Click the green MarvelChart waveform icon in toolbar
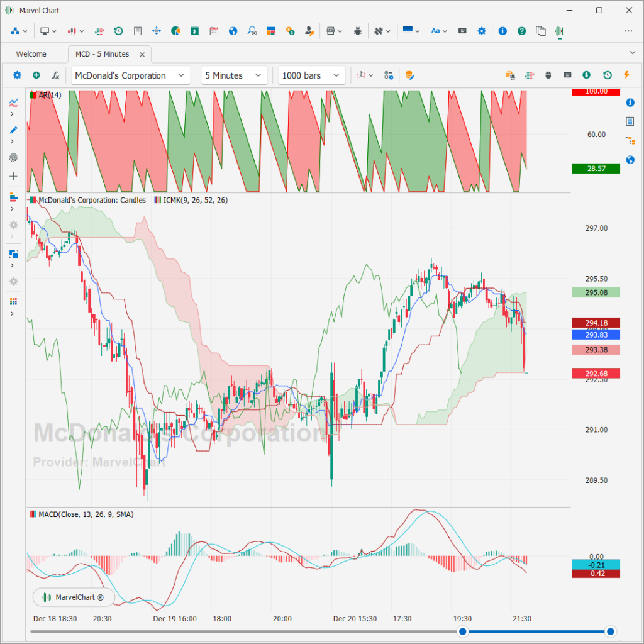Viewport: 644px width, 644px height. click(x=559, y=31)
